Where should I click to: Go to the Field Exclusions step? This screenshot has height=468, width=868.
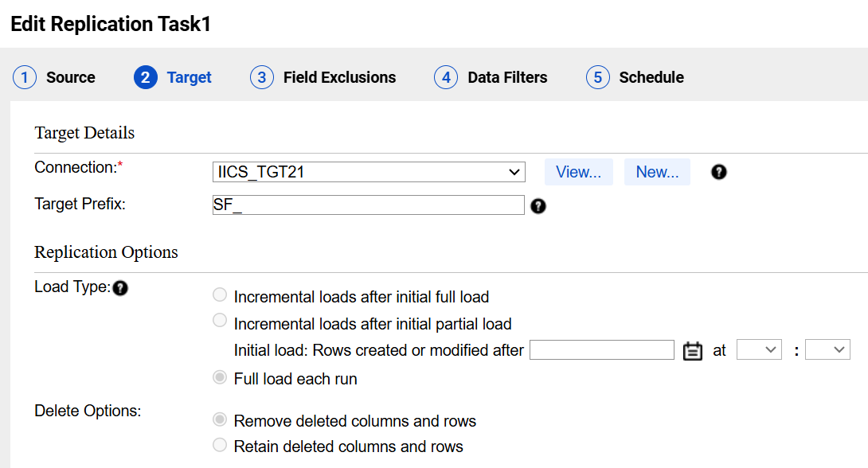pos(339,77)
